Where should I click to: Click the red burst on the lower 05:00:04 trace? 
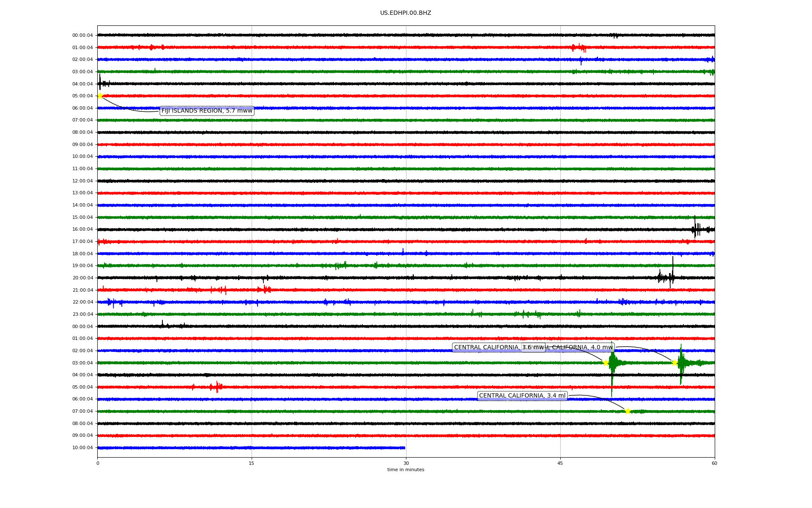[x=217, y=387]
